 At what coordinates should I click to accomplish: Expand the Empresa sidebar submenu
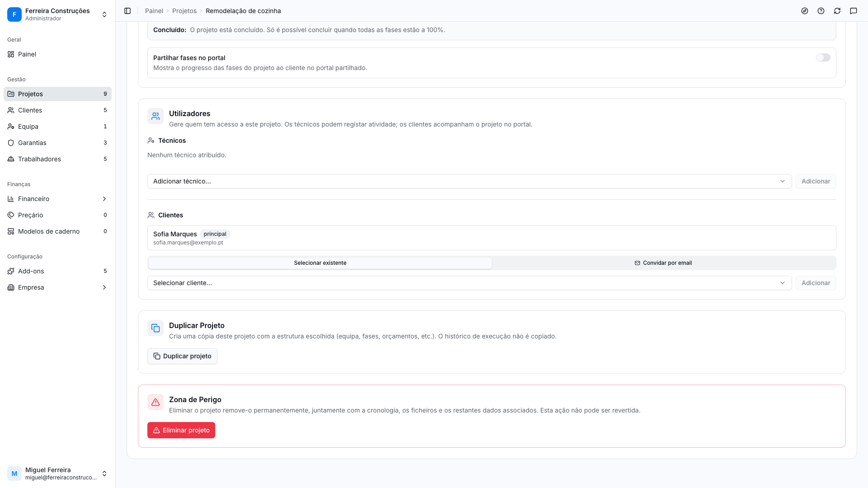click(57, 287)
